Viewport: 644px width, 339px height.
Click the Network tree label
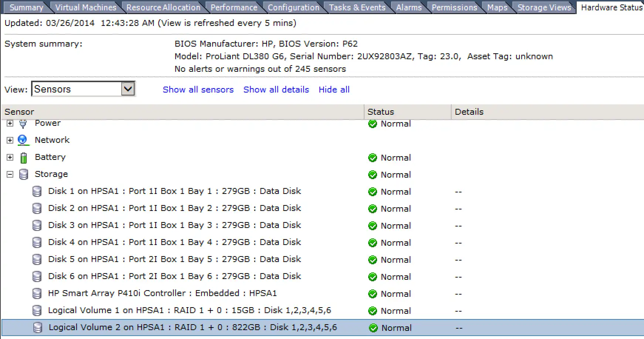click(52, 140)
